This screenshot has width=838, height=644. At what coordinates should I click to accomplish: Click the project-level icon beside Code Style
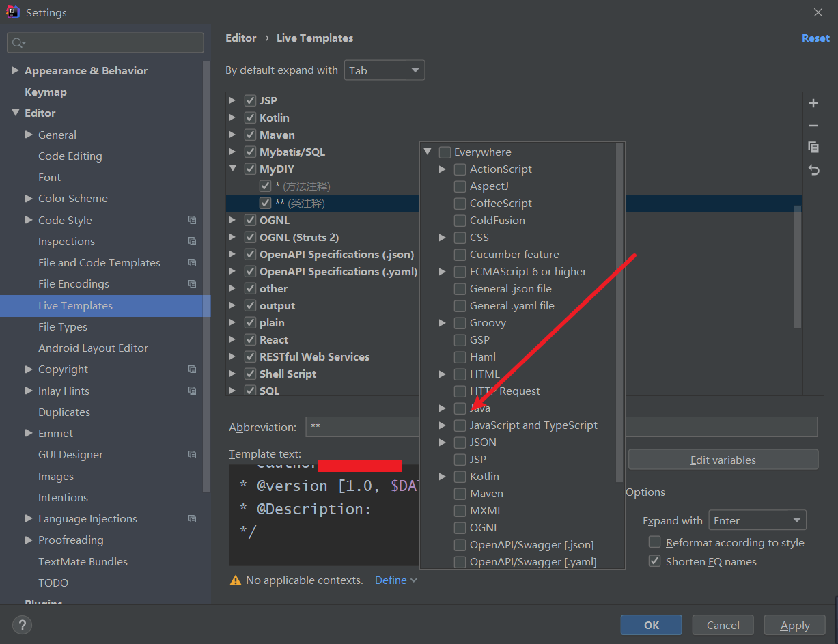click(192, 220)
